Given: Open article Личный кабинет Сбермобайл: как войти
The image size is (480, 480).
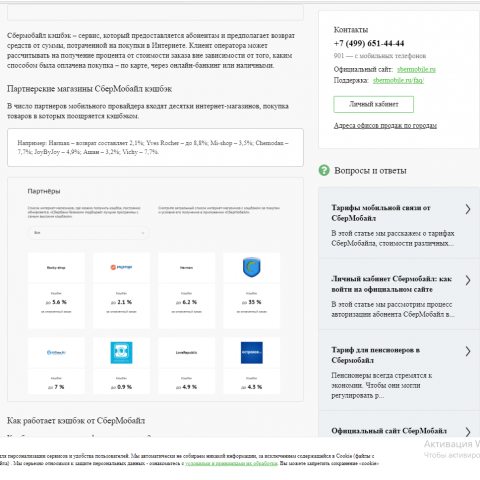Looking at the screenshot, I should pos(391,284).
